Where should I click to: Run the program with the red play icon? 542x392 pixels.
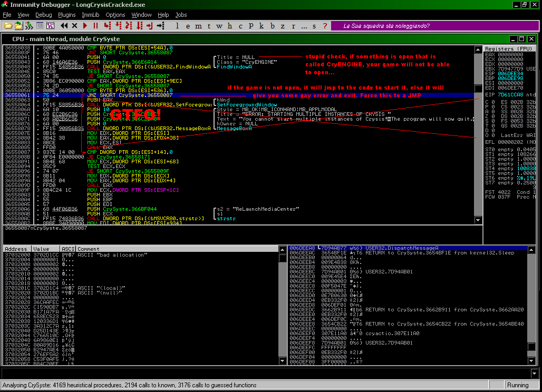pos(85,26)
